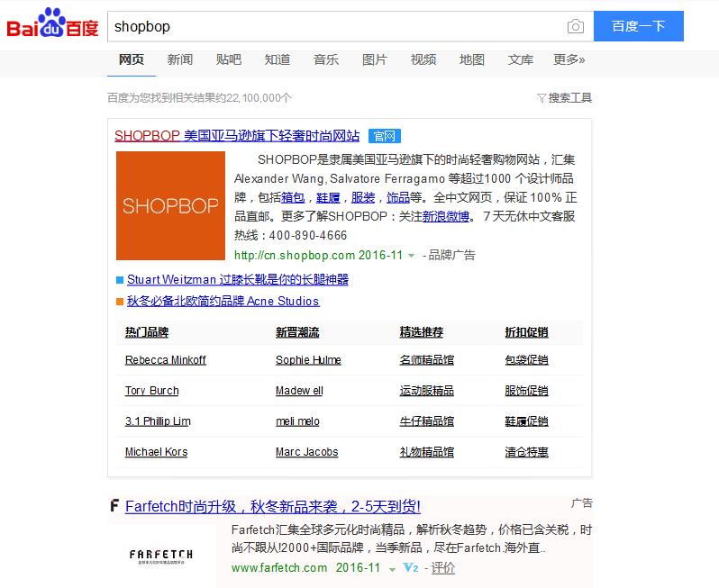Switch to the 知道 tab
Viewport: 719px width, 588px height.
click(x=277, y=59)
